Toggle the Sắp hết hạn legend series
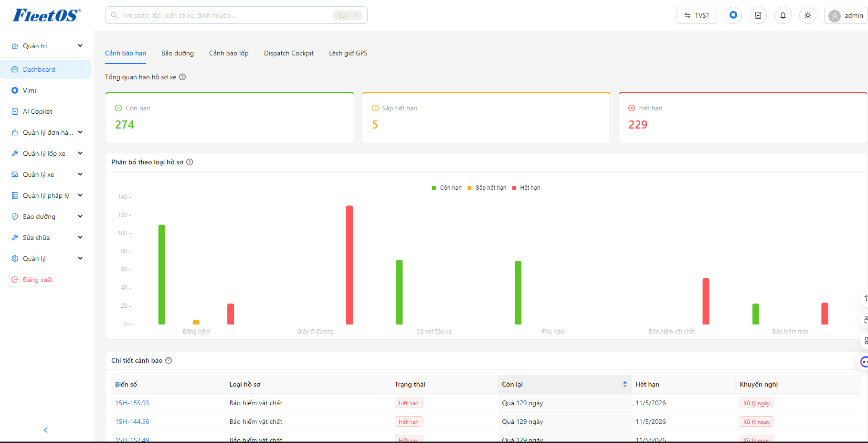 487,188
